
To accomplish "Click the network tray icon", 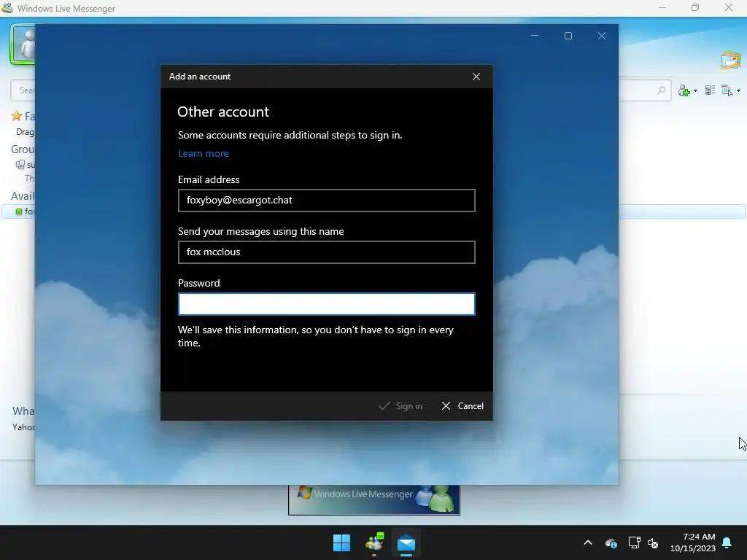I will (x=634, y=542).
